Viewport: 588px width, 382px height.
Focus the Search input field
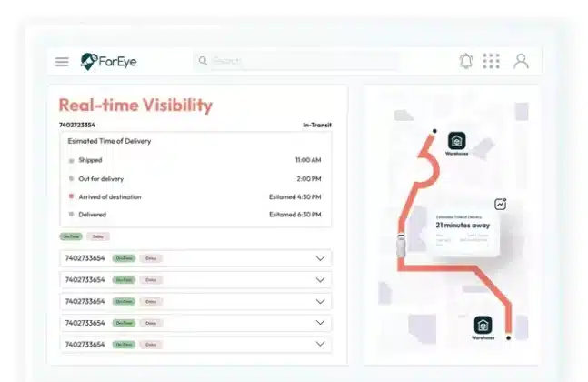click(x=300, y=61)
